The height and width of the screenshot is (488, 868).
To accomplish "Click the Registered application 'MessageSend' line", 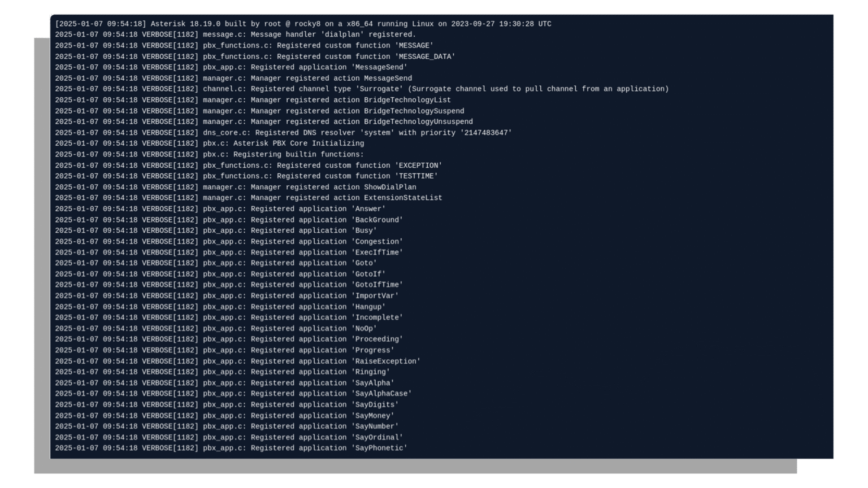I will (x=231, y=67).
